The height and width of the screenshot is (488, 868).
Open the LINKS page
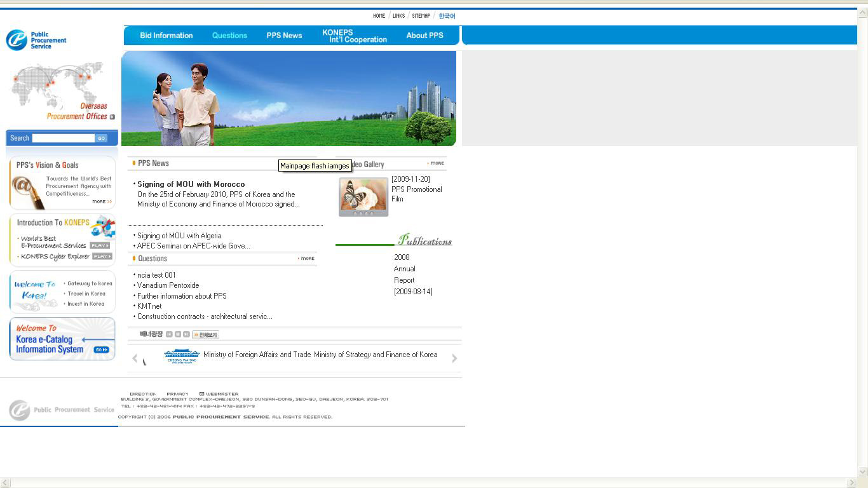click(398, 16)
